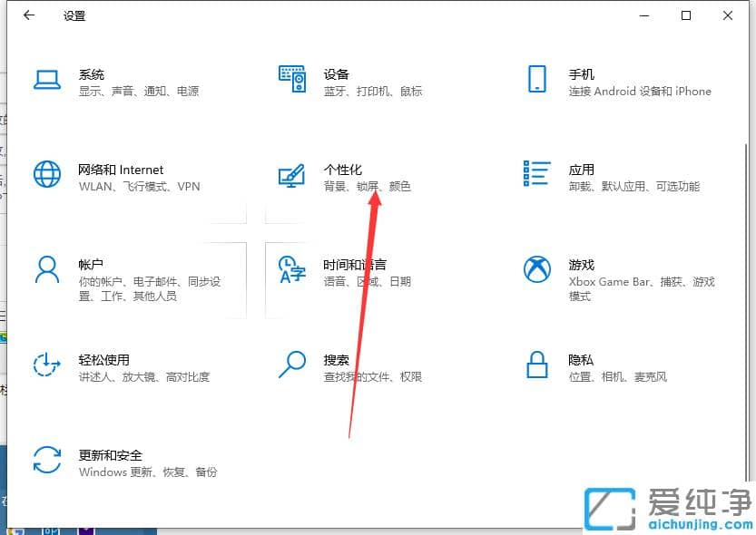
Task: Close the Settings window
Action: [729, 15]
